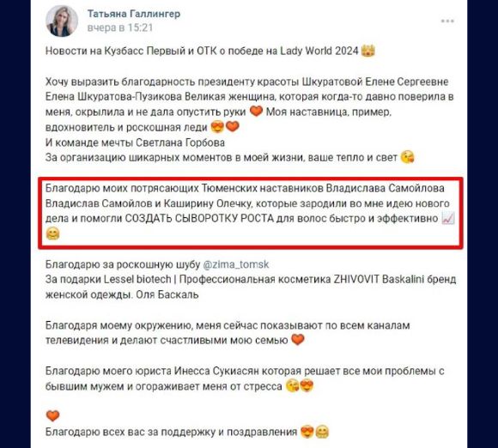
Task: Click the hugging face emoji inside red box
Action: [52, 233]
